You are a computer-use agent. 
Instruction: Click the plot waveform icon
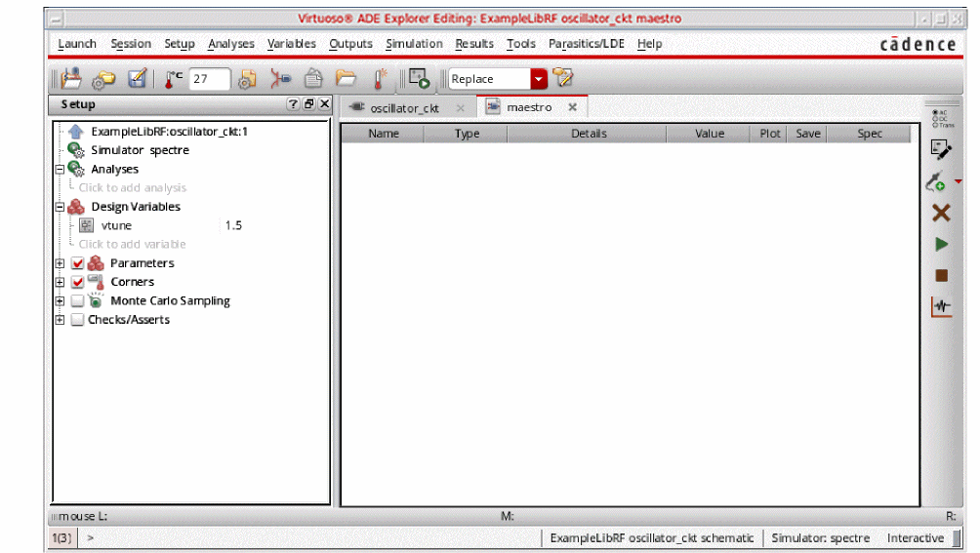(x=941, y=306)
